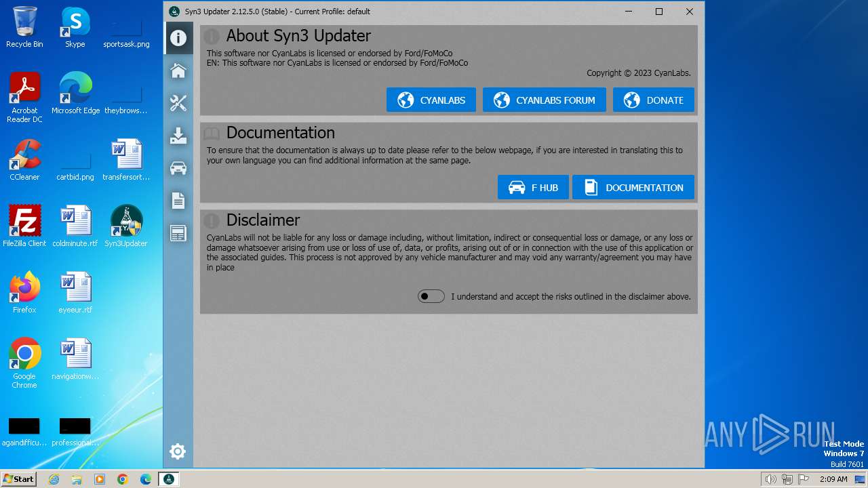This screenshot has height=488, width=868.
Task: Minimize the Syn3 Updater window
Action: (629, 12)
